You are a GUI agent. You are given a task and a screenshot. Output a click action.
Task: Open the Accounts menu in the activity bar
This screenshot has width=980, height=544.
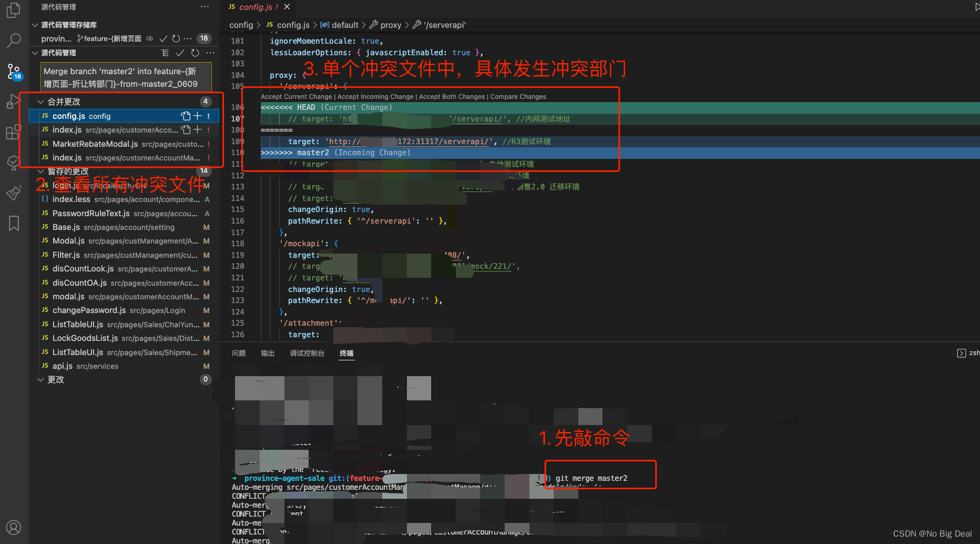[14, 527]
